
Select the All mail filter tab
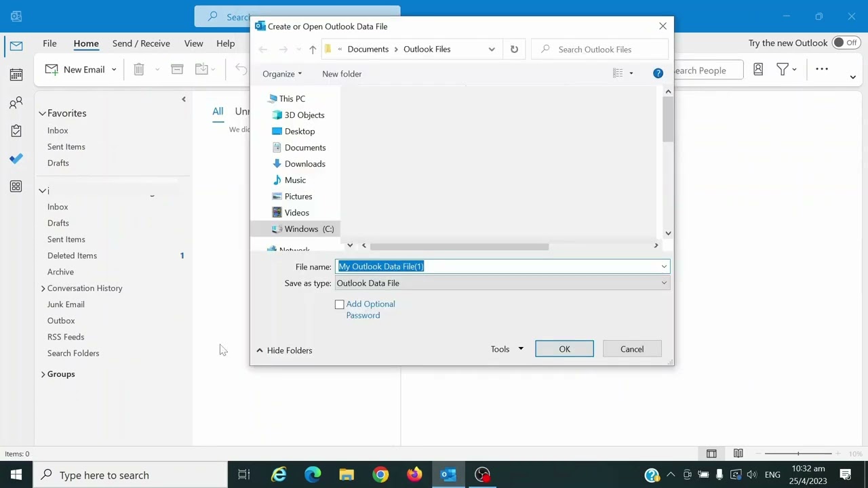coord(218,111)
